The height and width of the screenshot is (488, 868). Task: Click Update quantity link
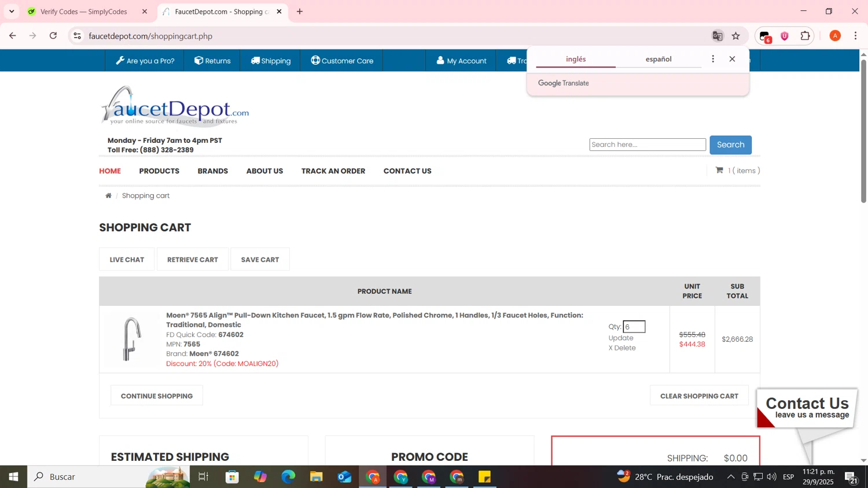click(621, 338)
